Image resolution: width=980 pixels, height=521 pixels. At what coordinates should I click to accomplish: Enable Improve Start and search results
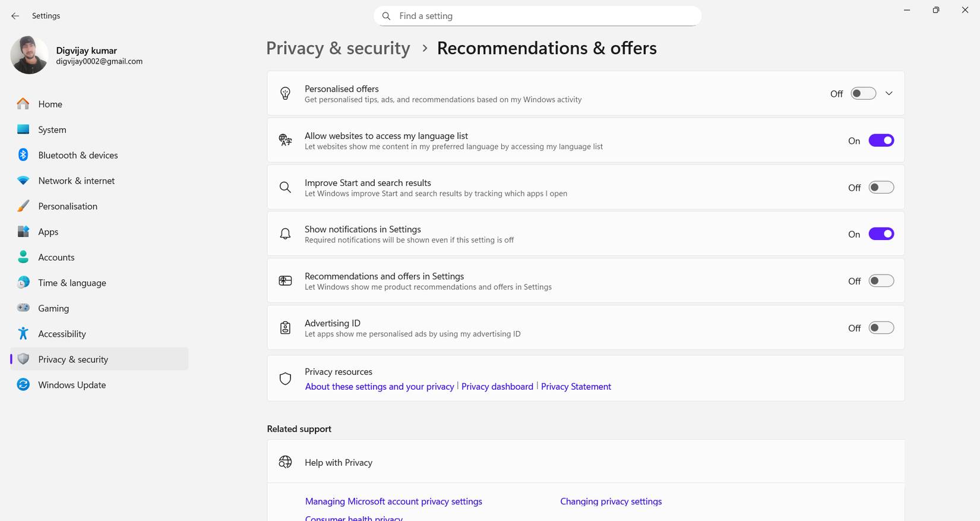point(881,188)
